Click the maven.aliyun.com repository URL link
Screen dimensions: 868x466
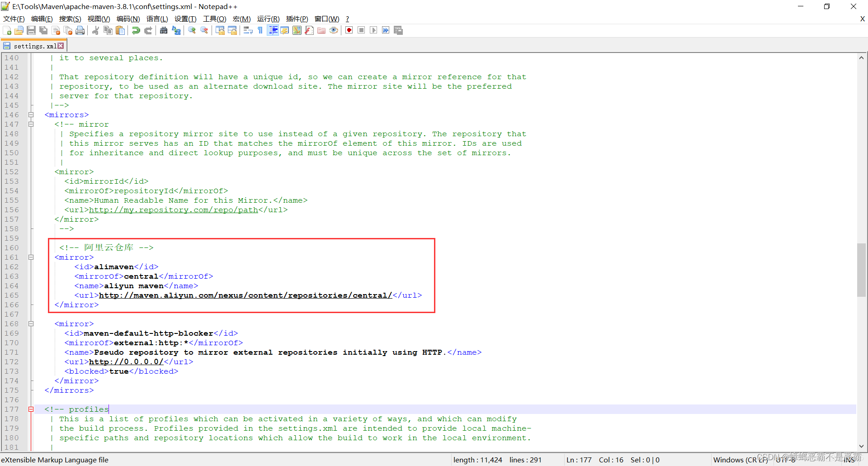(x=245, y=295)
